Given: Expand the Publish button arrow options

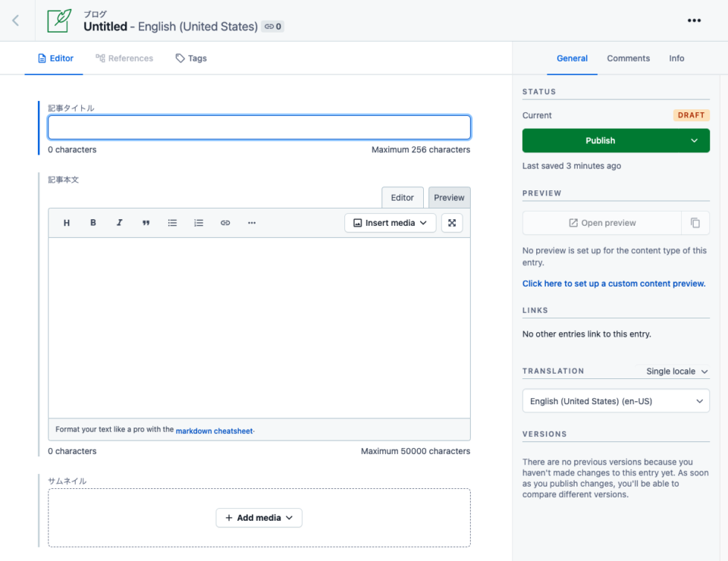Looking at the screenshot, I should point(694,140).
